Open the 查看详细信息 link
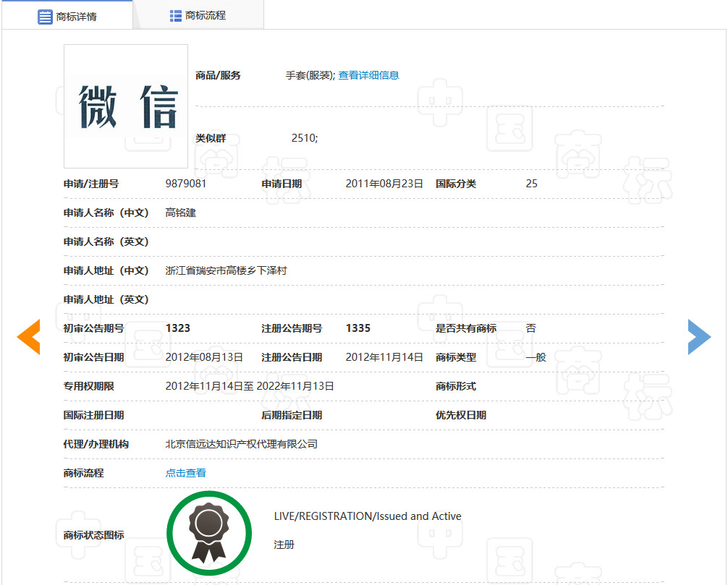The width and height of the screenshot is (728, 585). click(x=368, y=75)
